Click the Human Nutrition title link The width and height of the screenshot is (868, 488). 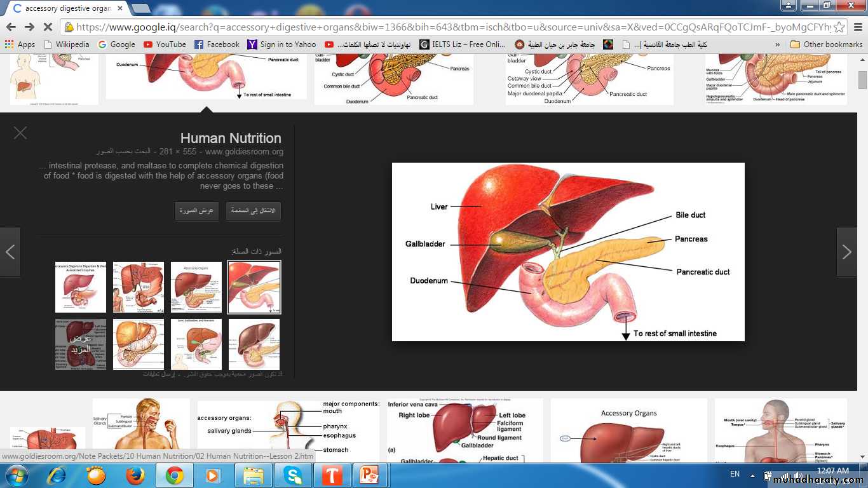(230, 138)
